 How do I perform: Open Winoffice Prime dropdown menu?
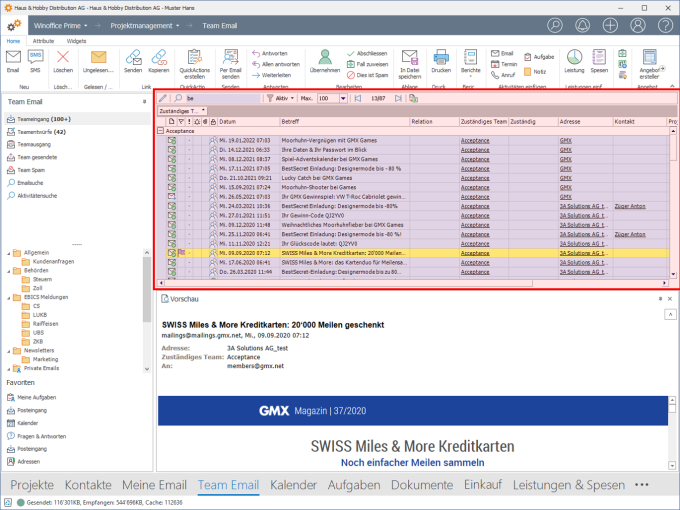(61, 26)
